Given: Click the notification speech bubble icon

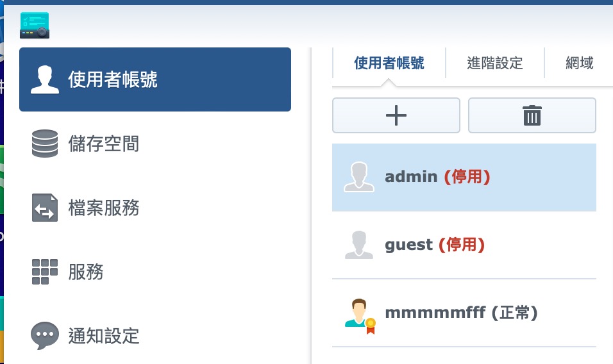Looking at the screenshot, I should click(x=45, y=335).
